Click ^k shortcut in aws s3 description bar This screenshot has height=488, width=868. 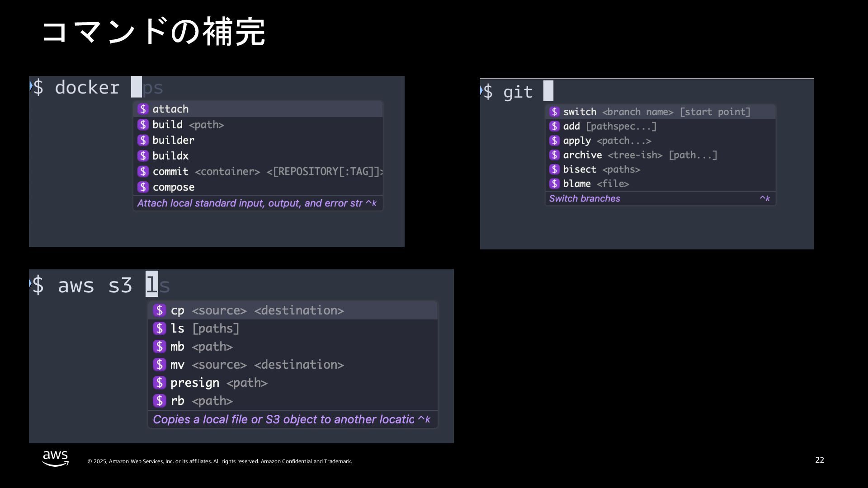[x=424, y=419]
